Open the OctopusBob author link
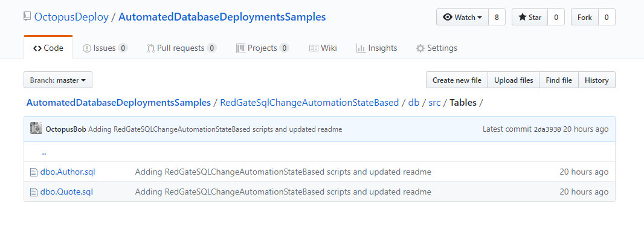 [66, 129]
